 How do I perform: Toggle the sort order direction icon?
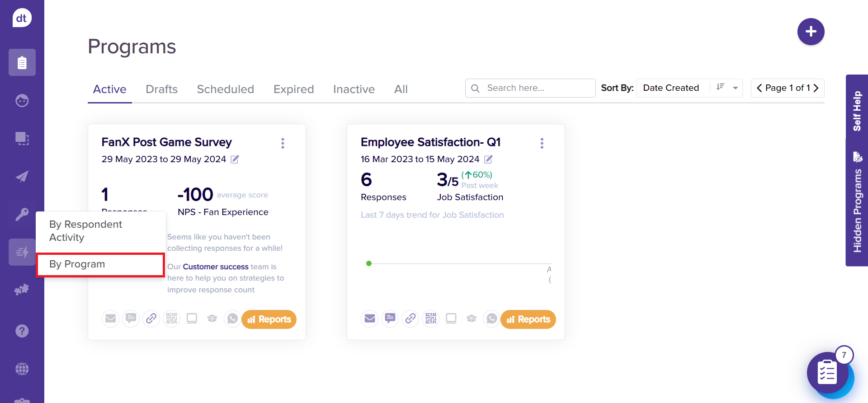720,87
